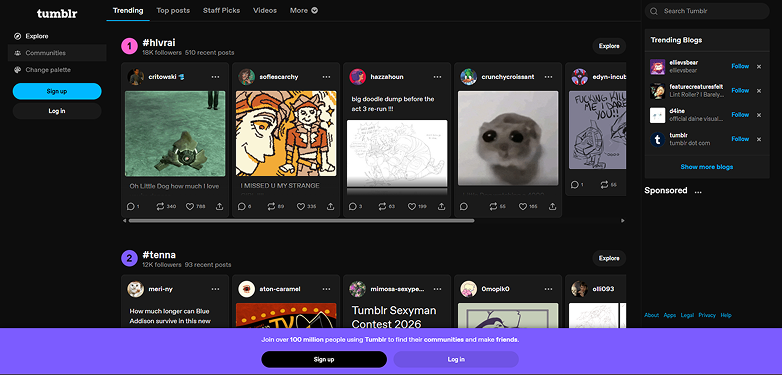Viewport: 782px width, 375px height.
Task: Reblog hazzahoun's post
Action: [382, 206]
